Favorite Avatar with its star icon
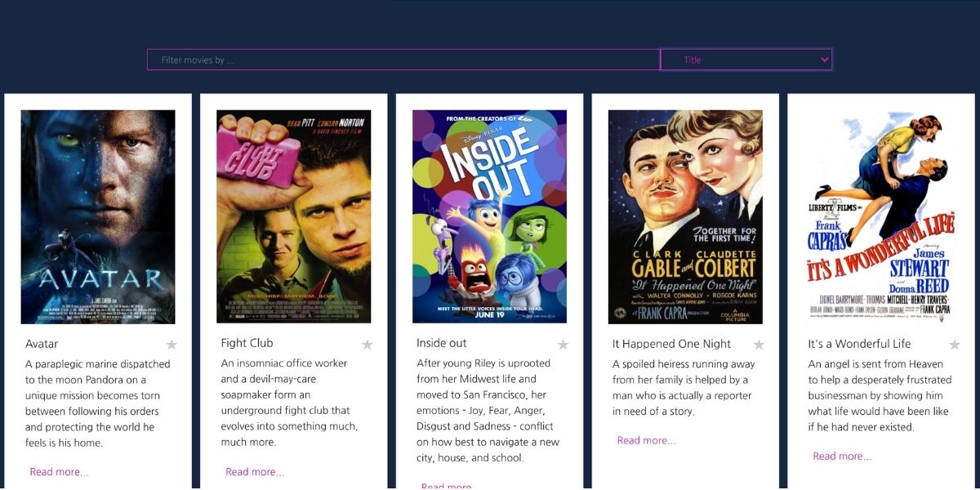This screenshot has width=980, height=490. click(x=171, y=345)
